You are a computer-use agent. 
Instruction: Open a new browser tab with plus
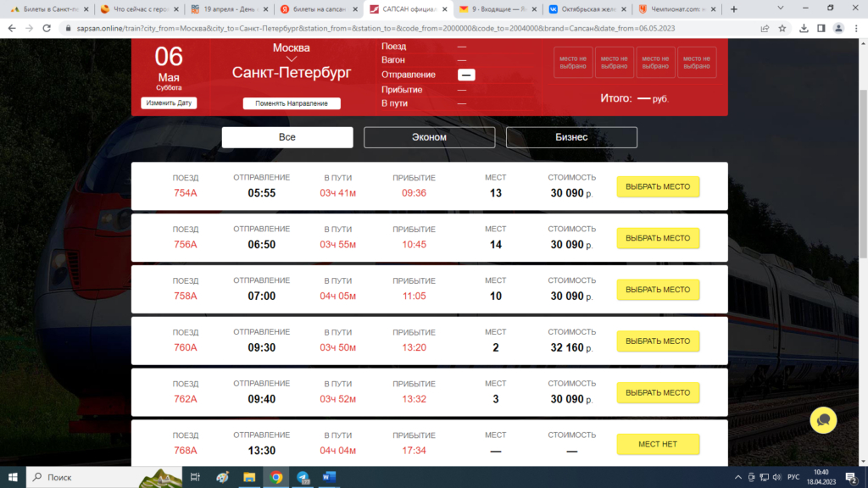point(734,8)
